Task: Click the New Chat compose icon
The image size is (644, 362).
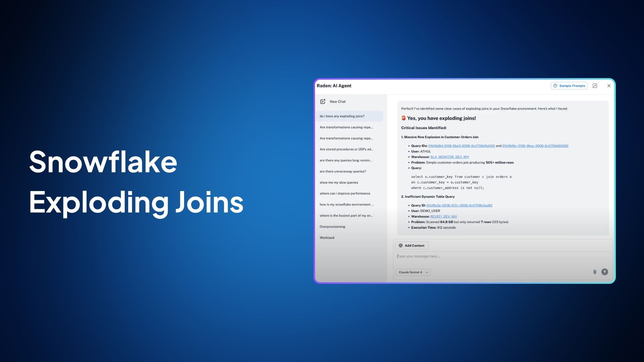Action: 323,102
